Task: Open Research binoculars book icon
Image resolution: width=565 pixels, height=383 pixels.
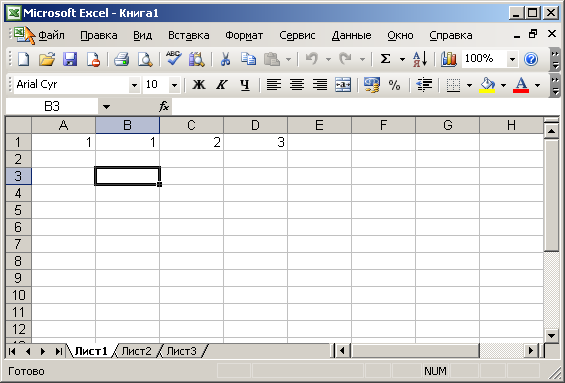Action: click(x=196, y=59)
